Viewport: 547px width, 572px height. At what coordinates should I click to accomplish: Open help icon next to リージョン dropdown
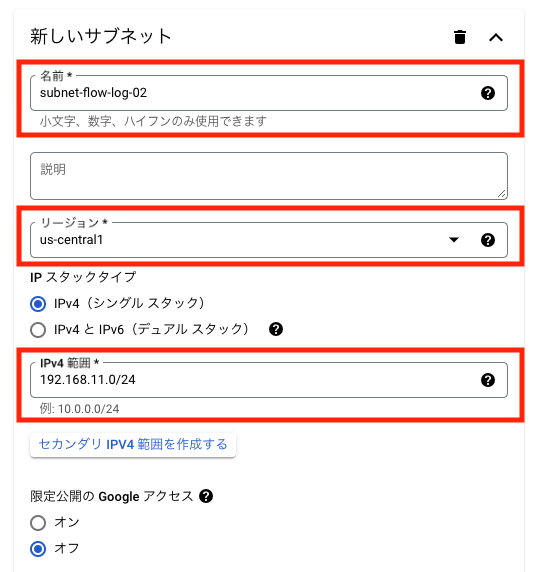click(x=488, y=240)
